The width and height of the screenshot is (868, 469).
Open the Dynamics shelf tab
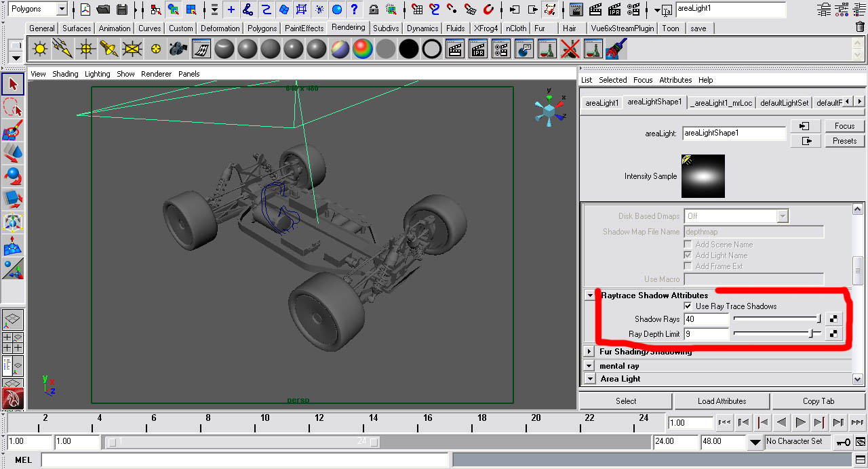pyautogui.click(x=422, y=28)
